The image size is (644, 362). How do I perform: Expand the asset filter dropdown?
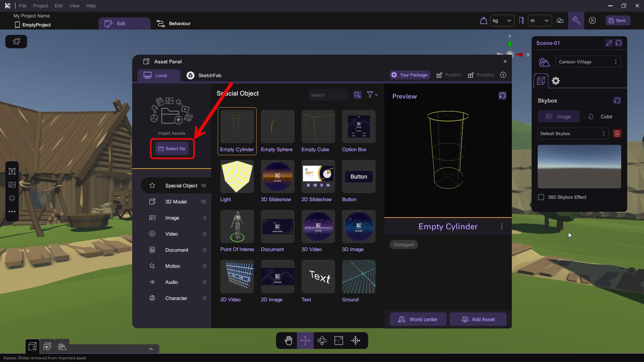coord(372,95)
